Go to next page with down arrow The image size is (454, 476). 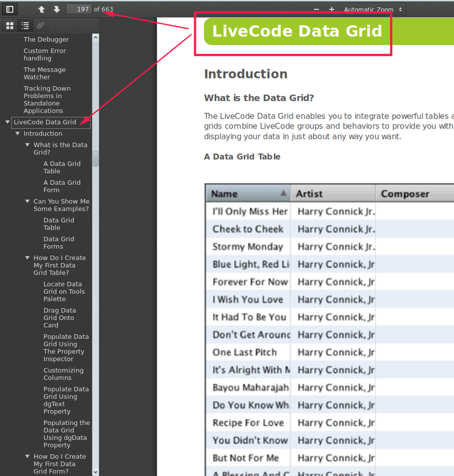coord(57,10)
